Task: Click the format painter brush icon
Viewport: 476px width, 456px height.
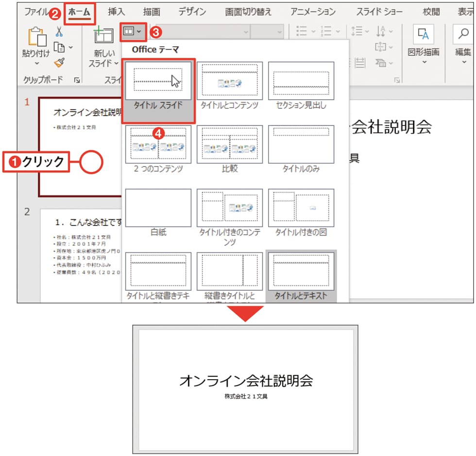Action: (59, 63)
